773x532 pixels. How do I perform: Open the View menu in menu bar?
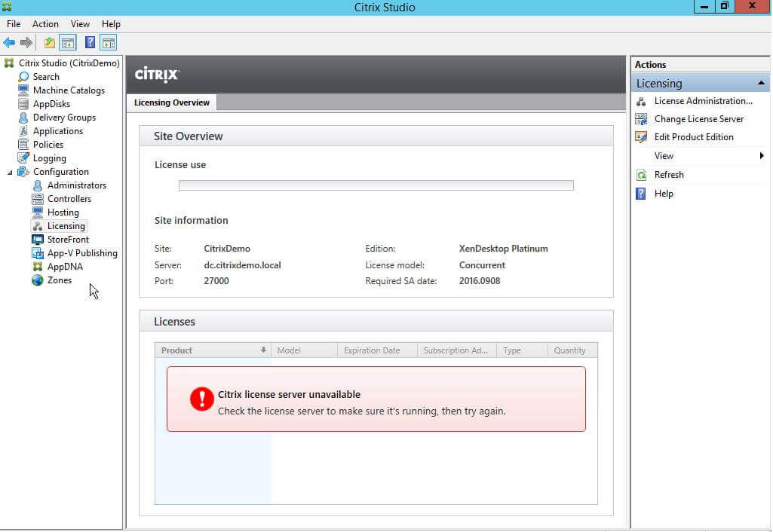(x=80, y=24)
